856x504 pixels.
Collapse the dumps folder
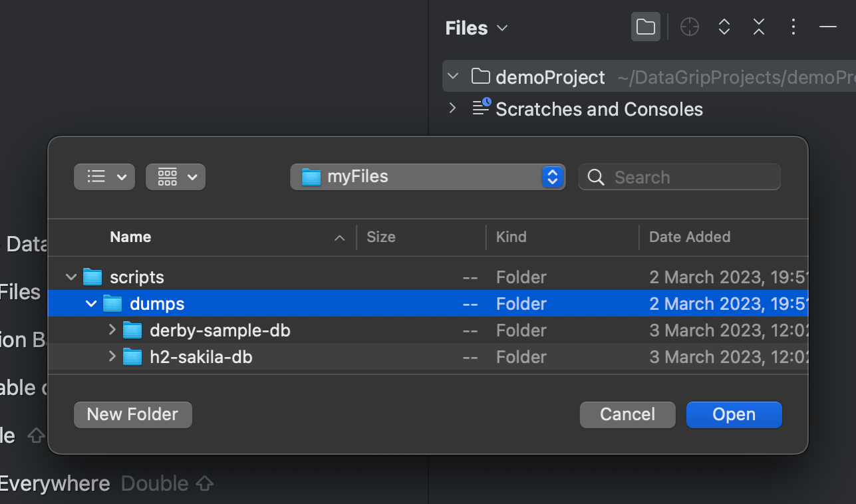pos(91,303)
